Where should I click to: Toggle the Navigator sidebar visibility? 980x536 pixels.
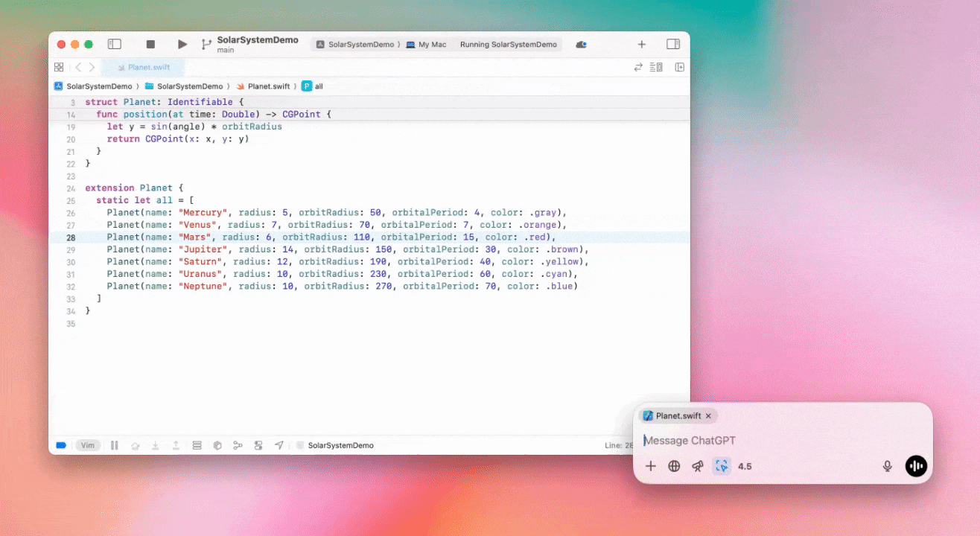(114, 44)
